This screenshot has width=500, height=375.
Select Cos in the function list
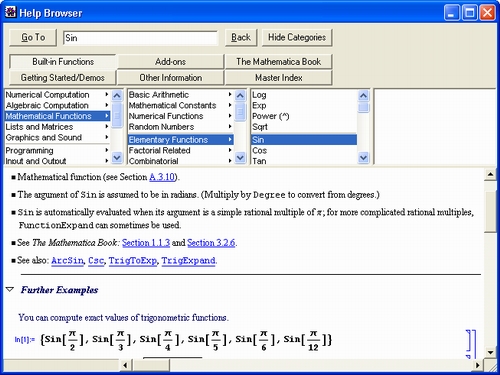(x=304, y=150)
